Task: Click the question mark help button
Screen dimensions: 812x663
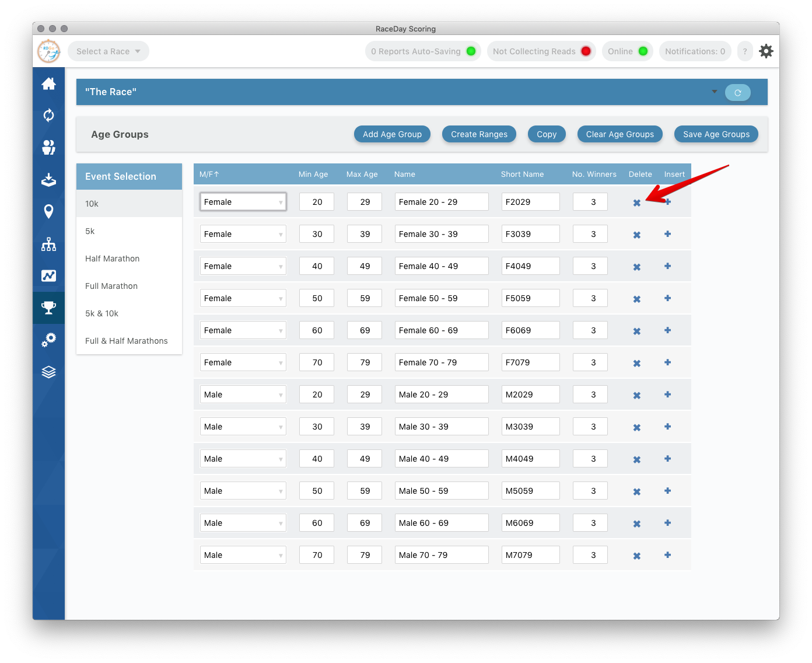Action: (x=745, y=51)
